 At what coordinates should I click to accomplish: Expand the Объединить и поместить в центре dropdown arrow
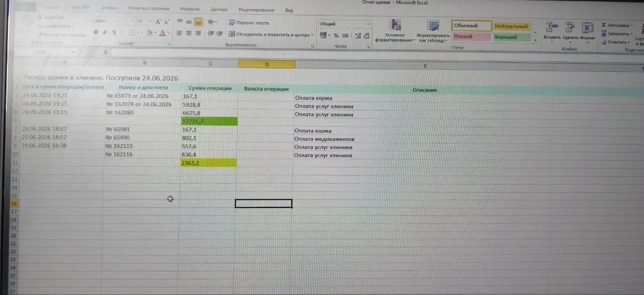312,35
